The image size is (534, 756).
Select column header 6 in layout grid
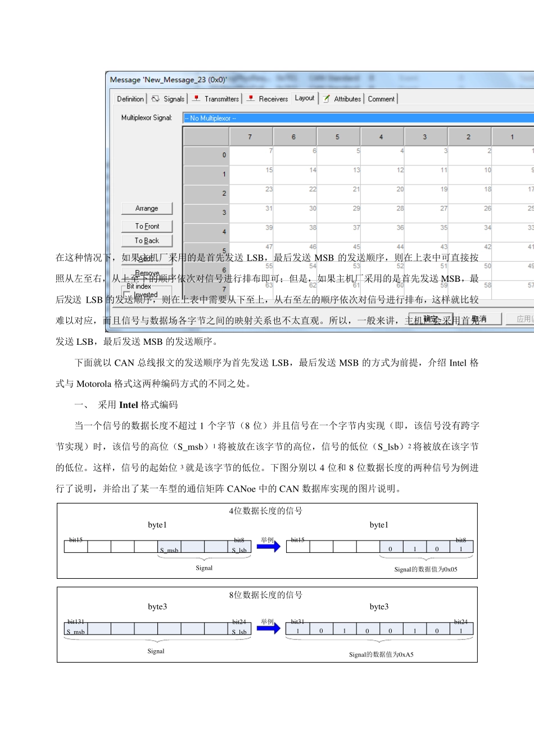pos(295,137)
